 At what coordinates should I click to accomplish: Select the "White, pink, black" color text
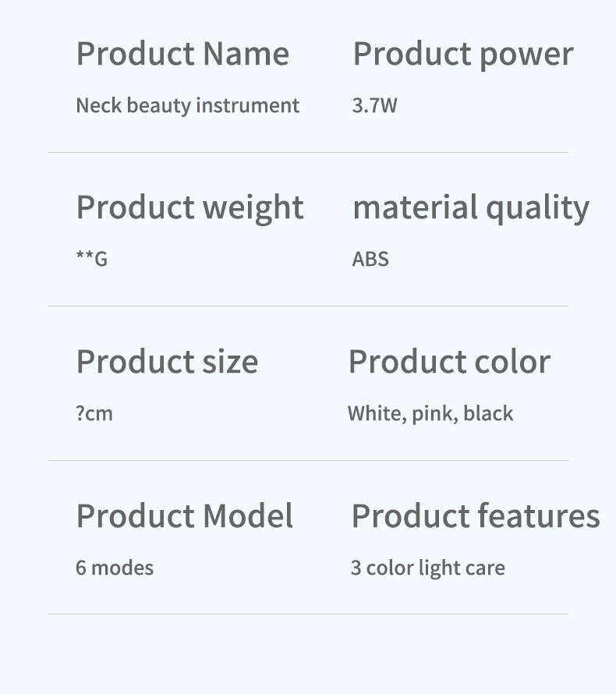[x=430, y=413]
